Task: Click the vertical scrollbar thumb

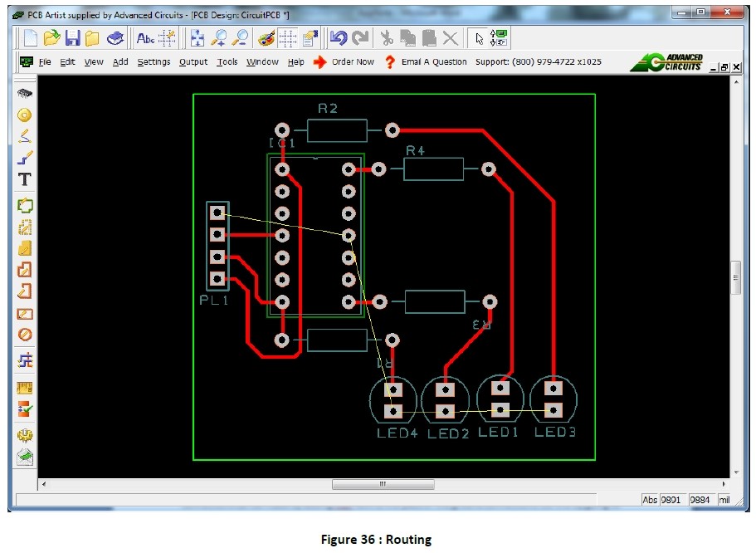Action: (735, 277)
